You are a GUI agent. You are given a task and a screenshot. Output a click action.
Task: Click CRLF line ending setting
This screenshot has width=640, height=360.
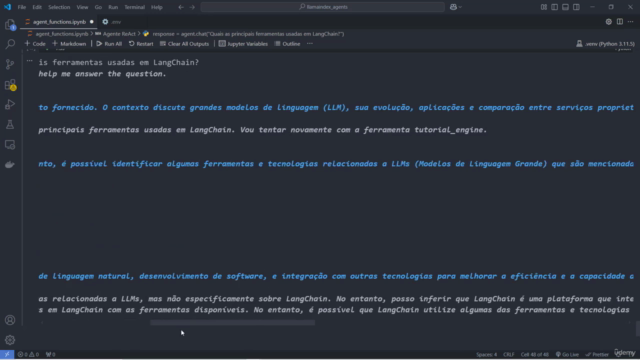509,354
